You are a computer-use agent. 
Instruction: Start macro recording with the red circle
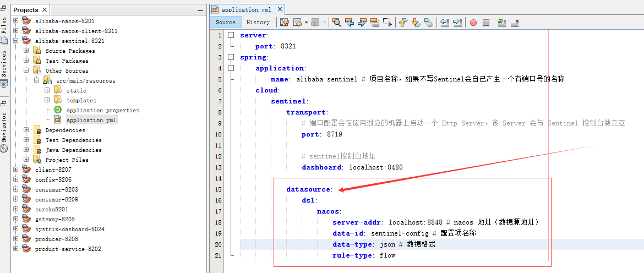coord(473,23)
